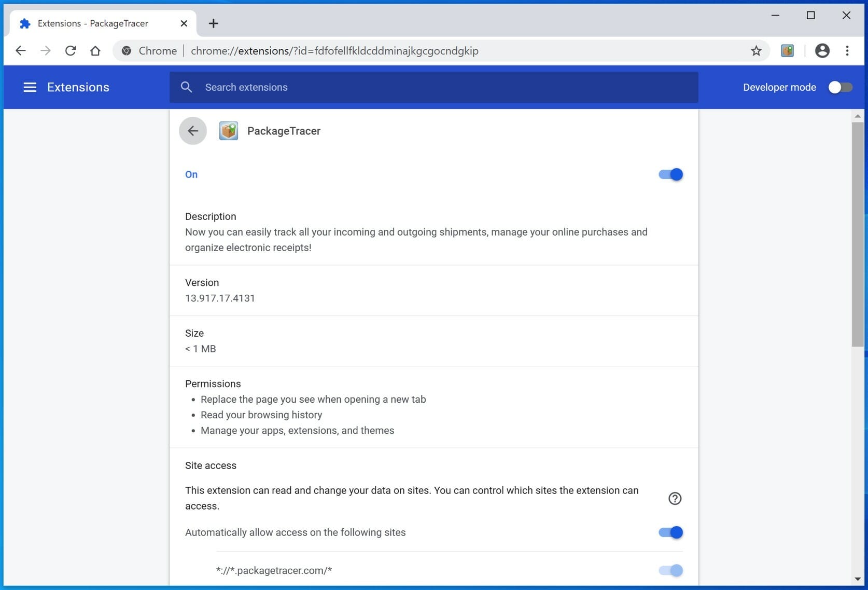Close the Chrome window
868x590 pixels.
click(846, 16)
